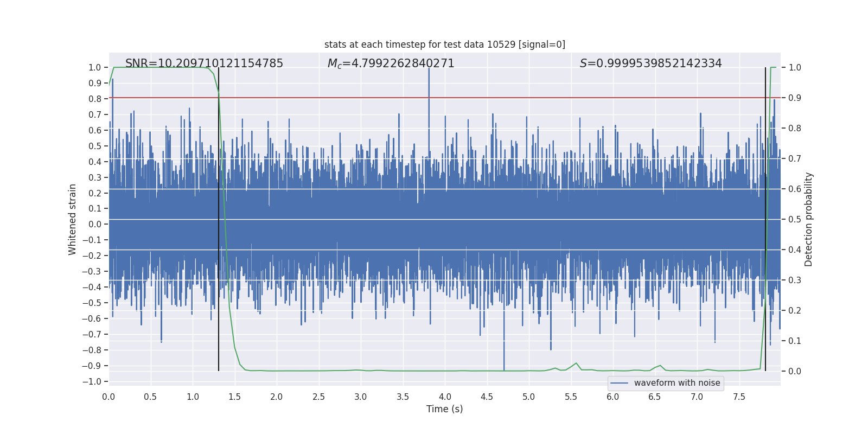Viewport: 868px width, 434px height.
Task: Click the 'Whitened strain' y-axis label
Action: pos(73,219)
